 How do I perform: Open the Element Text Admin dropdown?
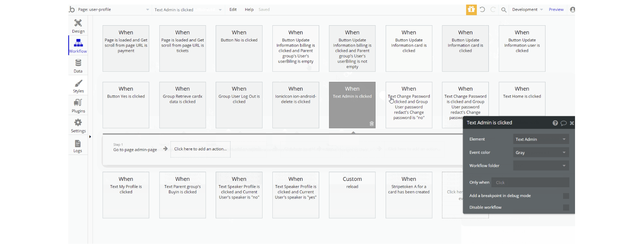tap(541, 139)
